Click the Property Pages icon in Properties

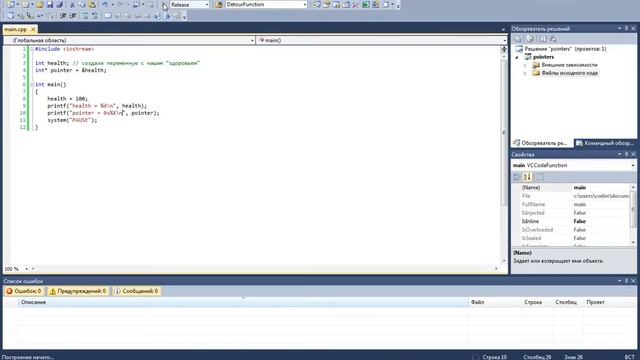click(540, 177)
